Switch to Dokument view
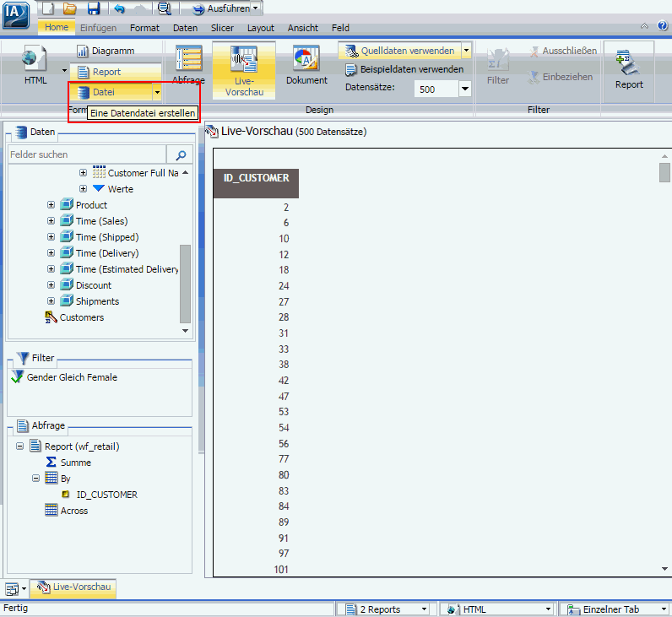The width and height of the screenshot is (672, 617). (306, 65)
